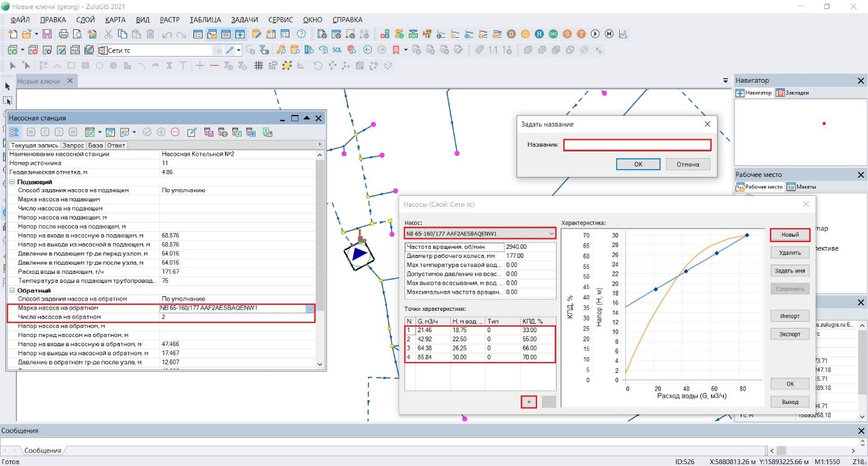Click the '+' add characteristic point button
Image resolution: width=868 pixels, height=466 pixels.
point(529,402)
